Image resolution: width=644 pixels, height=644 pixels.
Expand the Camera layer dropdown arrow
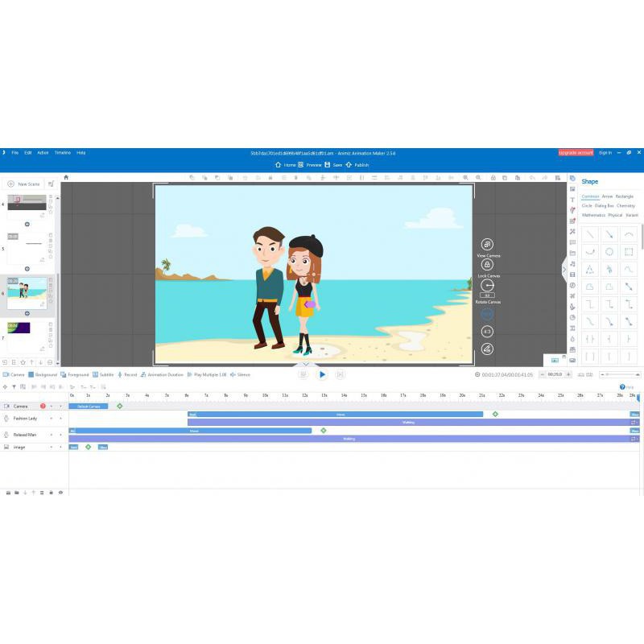pos(60,407)
